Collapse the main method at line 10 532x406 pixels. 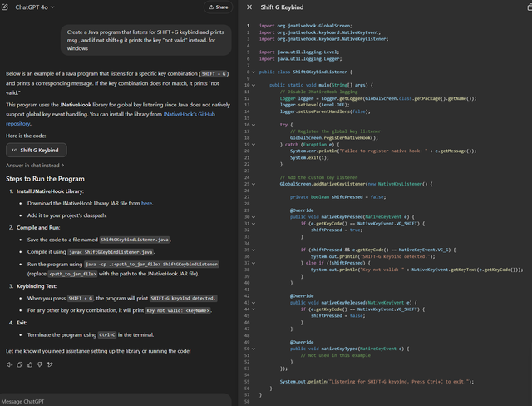tap(254, 85)
